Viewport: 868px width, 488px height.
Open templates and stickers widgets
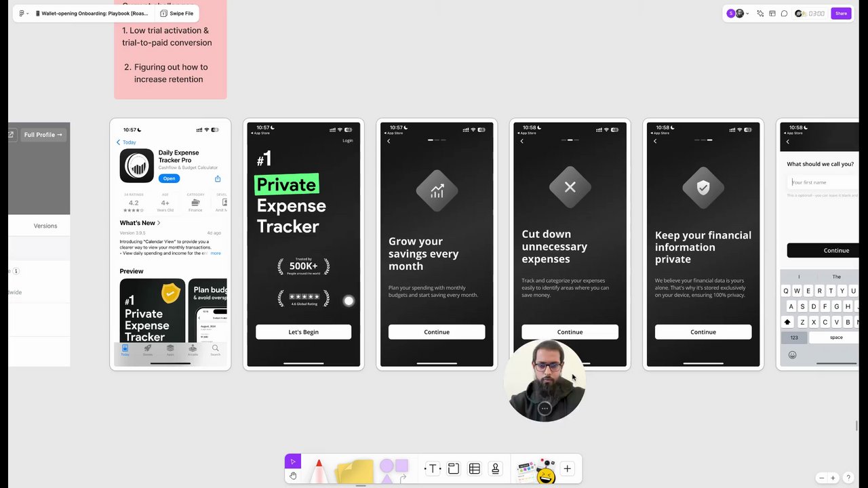tap(536, 471)
